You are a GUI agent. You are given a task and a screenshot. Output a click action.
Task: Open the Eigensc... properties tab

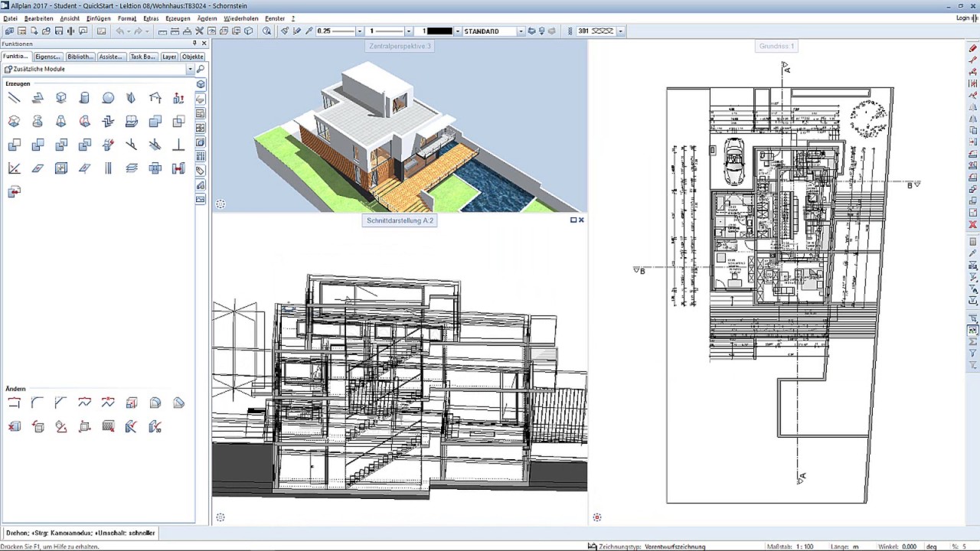coord(48,57)
